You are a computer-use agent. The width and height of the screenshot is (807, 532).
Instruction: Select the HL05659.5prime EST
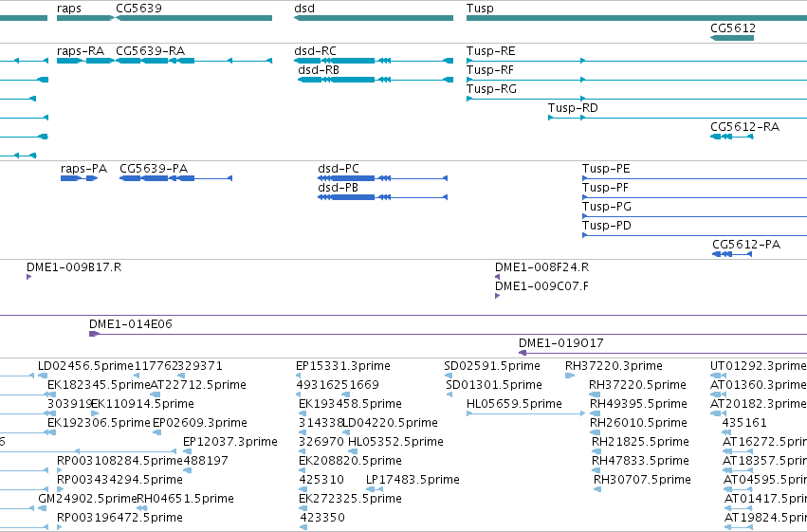[x=525, y=413]
